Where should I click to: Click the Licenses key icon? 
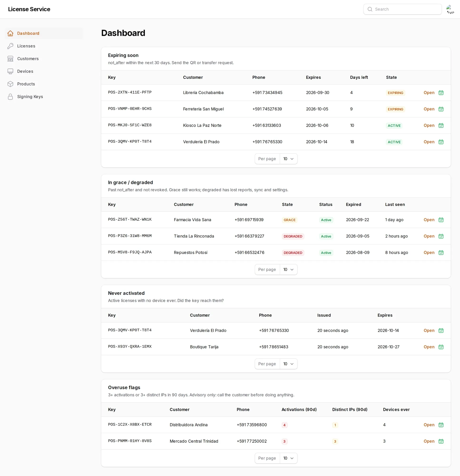click(10, 46)
